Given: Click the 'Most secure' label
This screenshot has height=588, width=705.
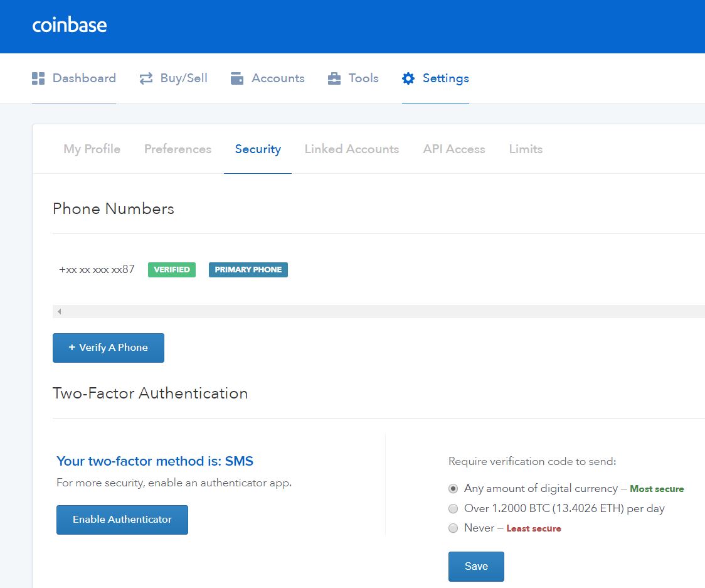Looking at the screenshot, I should pos(657,489).
